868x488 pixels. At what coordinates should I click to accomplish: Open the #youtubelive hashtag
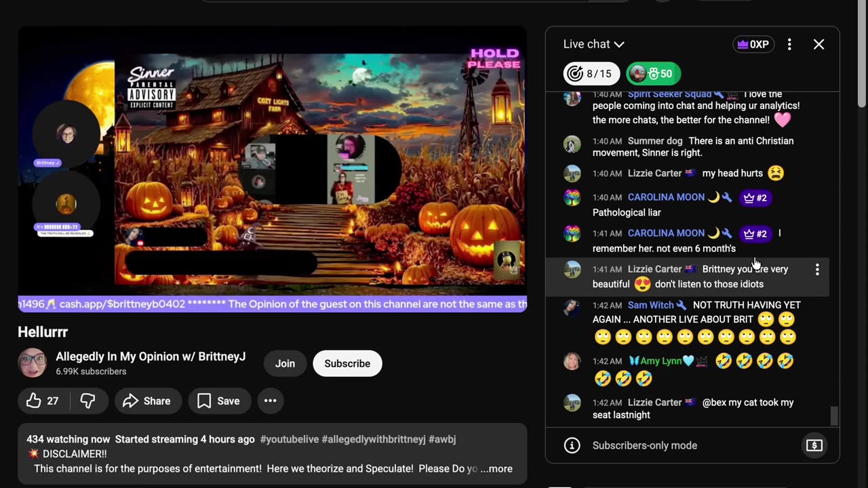pyautogui.click(x=290, y=439)
